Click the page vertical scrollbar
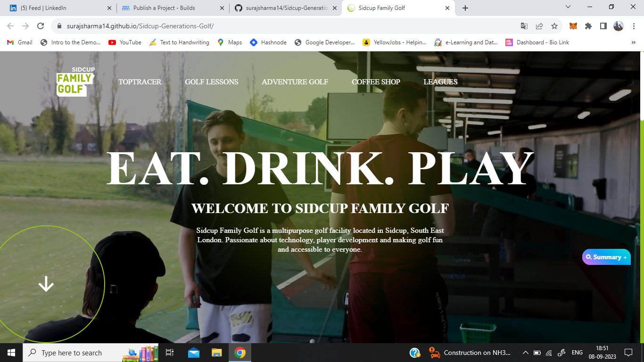Screen dimensions: 644x362 (642, 85)
